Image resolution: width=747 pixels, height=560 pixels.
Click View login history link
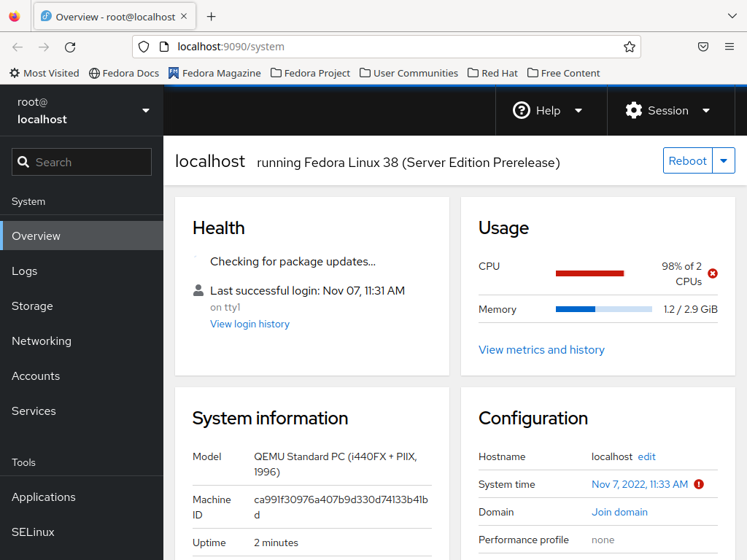(x=249, y=324)
